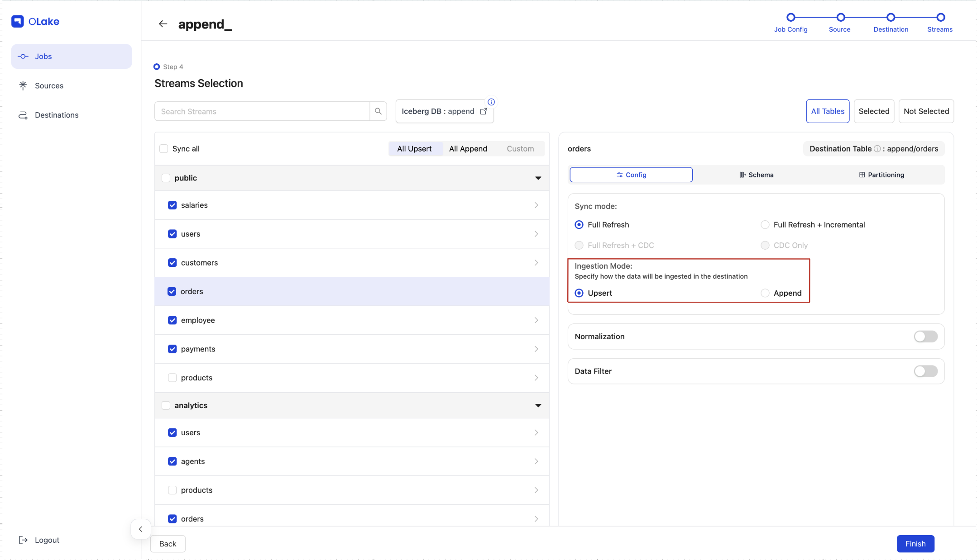This screenshot has height=560, width=977.
Task: Switch to the Schema tab
Action: click(756, 175)
